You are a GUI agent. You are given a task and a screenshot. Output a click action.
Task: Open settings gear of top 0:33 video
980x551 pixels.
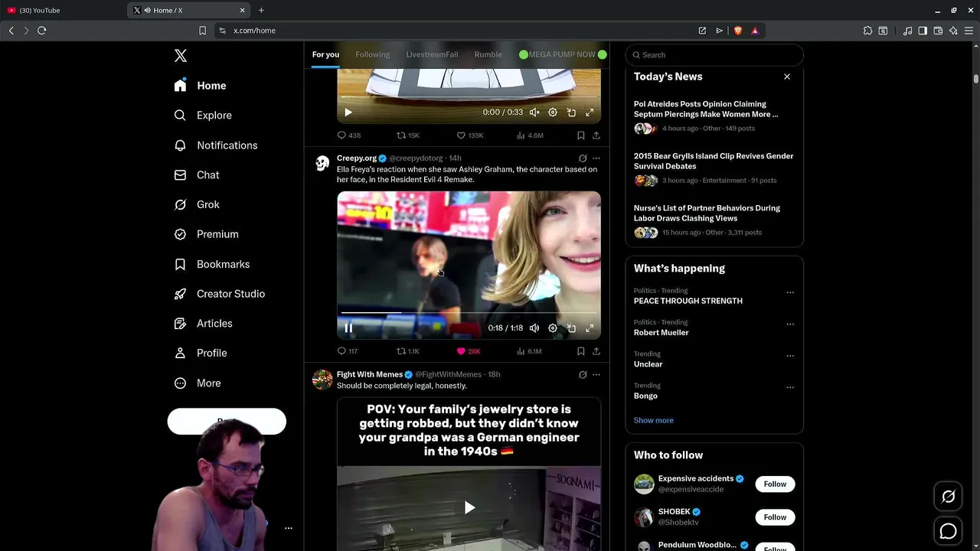pyautogui.click(x=553, y=112)
